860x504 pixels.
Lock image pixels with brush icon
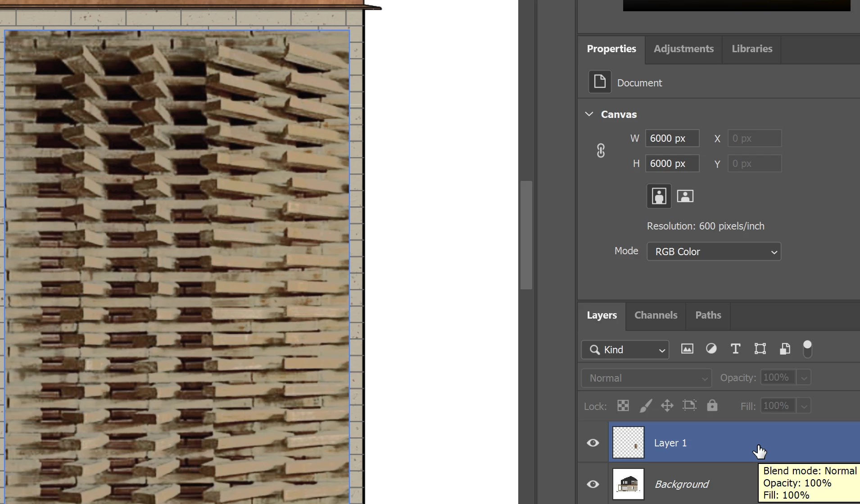click(646, 406)
